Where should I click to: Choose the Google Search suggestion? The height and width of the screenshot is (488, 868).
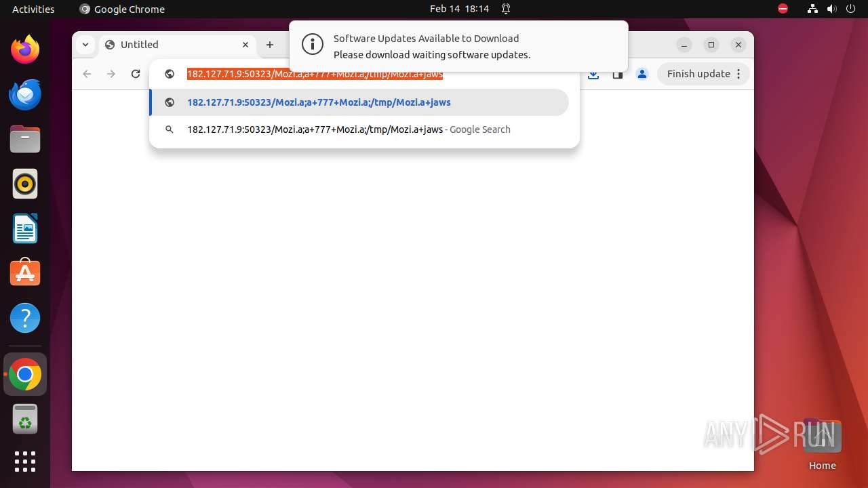(x=359, y=129)
